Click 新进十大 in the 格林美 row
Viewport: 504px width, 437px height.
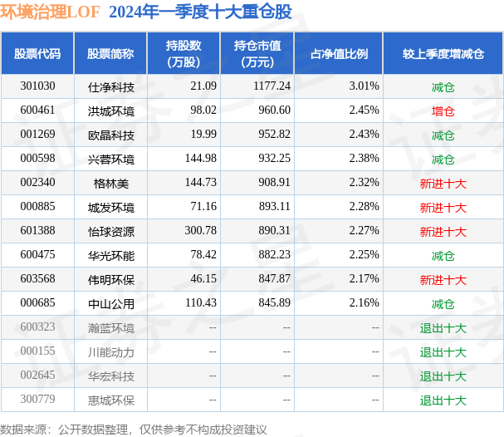click(x=443, y=184)
